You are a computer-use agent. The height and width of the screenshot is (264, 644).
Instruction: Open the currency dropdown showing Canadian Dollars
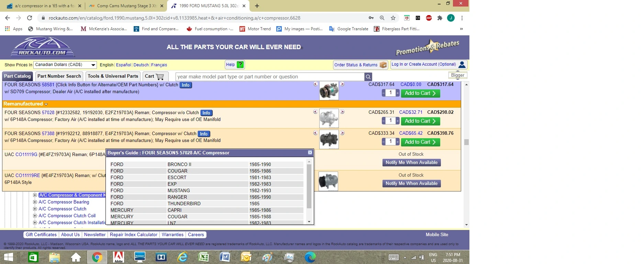pyautogui.click(x=65, y=65)
